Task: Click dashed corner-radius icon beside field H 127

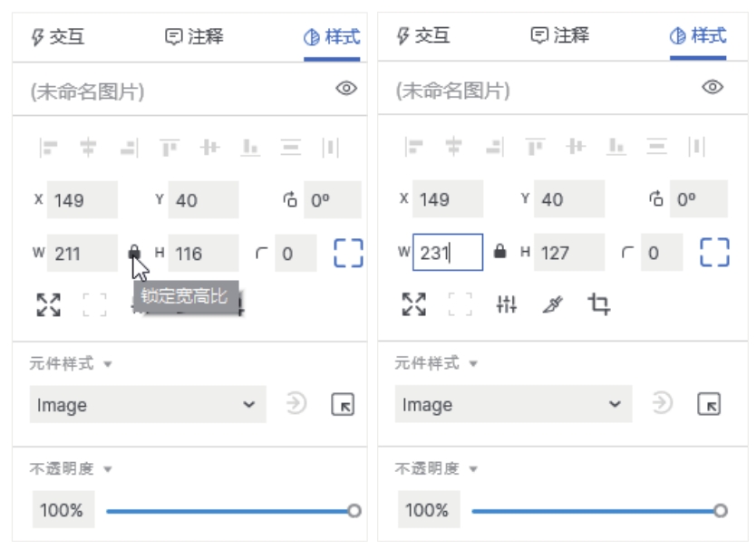Action: point(714,253)
